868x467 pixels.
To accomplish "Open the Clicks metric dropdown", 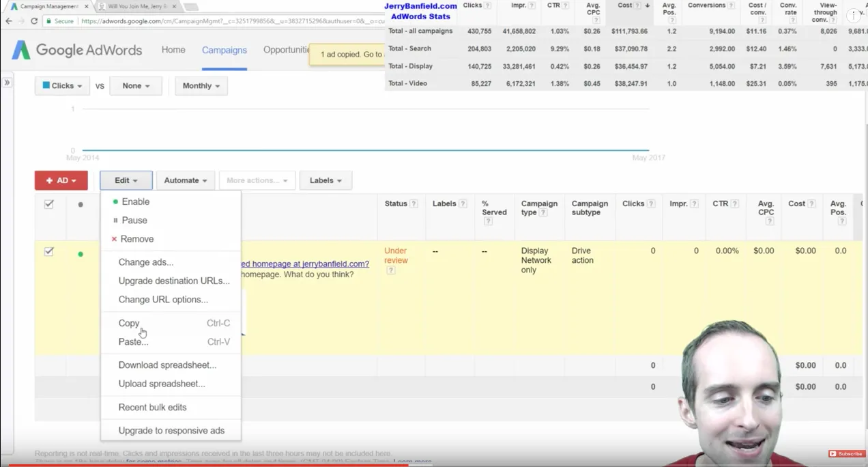I will (62, 86).
